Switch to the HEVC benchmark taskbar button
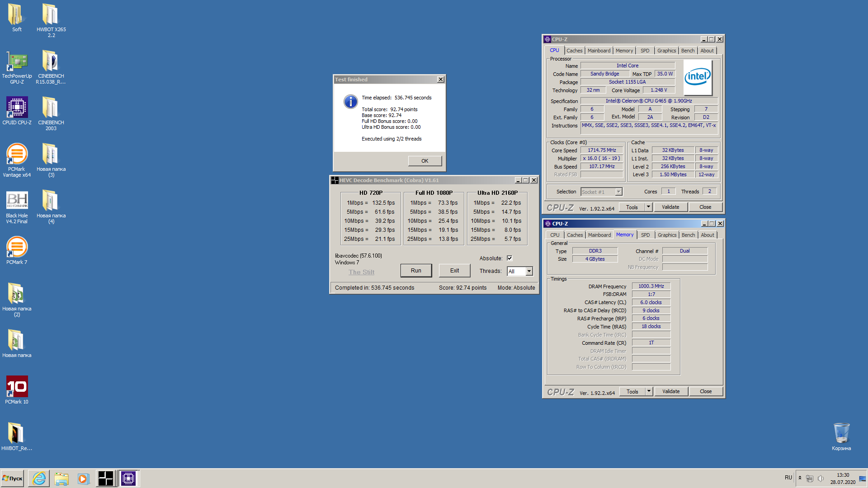 tap(106, 479)
